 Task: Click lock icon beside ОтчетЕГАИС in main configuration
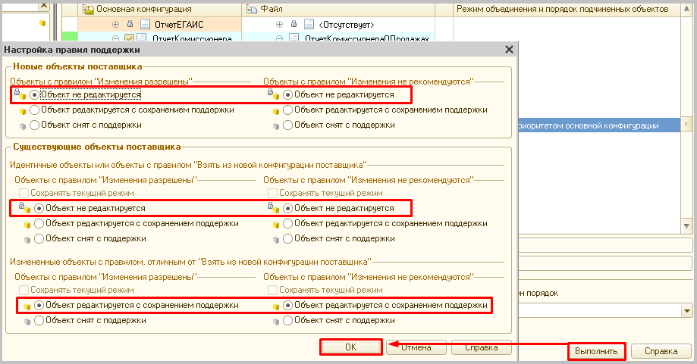[x=130, y=24]
